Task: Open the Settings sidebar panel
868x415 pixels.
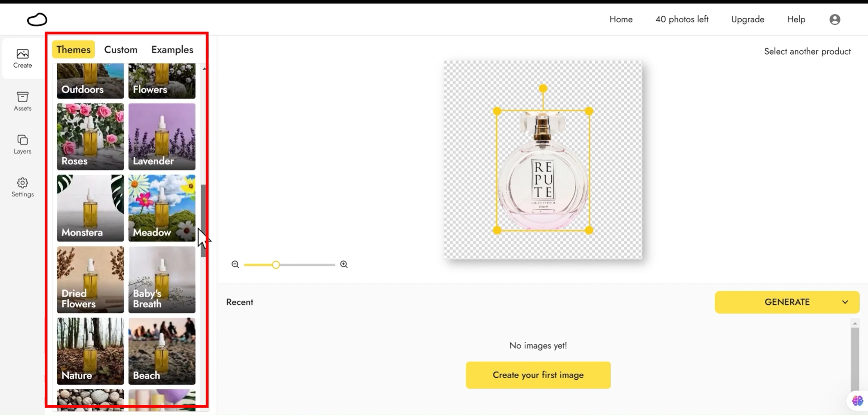Action: (23, 188)
